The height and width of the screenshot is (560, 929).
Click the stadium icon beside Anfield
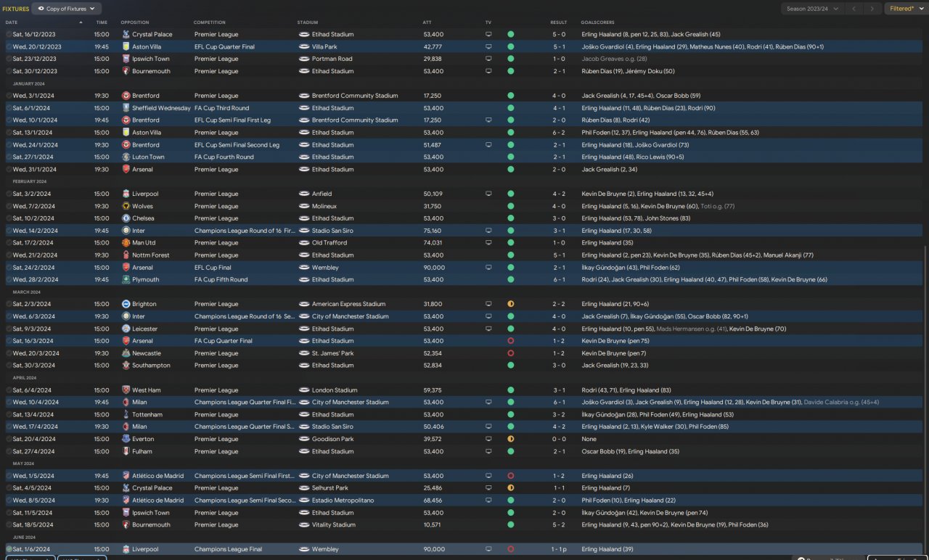[304, 194]
